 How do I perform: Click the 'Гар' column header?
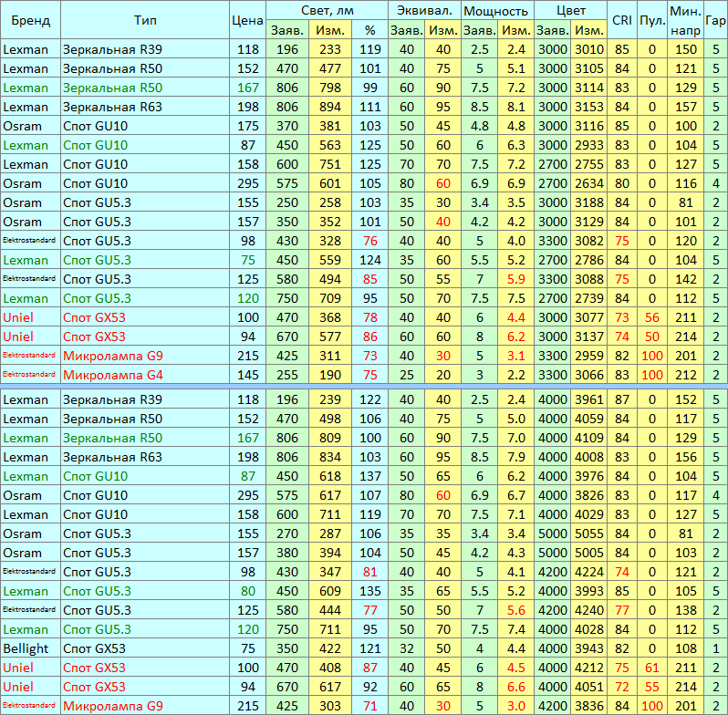coord(715,20)
